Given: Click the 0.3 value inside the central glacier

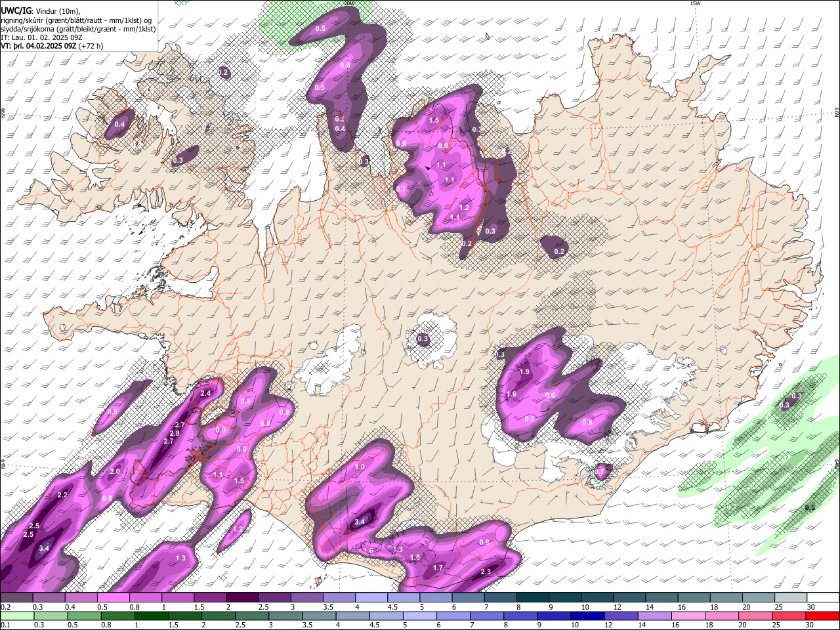Looking at the screenshot, I should click(x=423, y=339).
